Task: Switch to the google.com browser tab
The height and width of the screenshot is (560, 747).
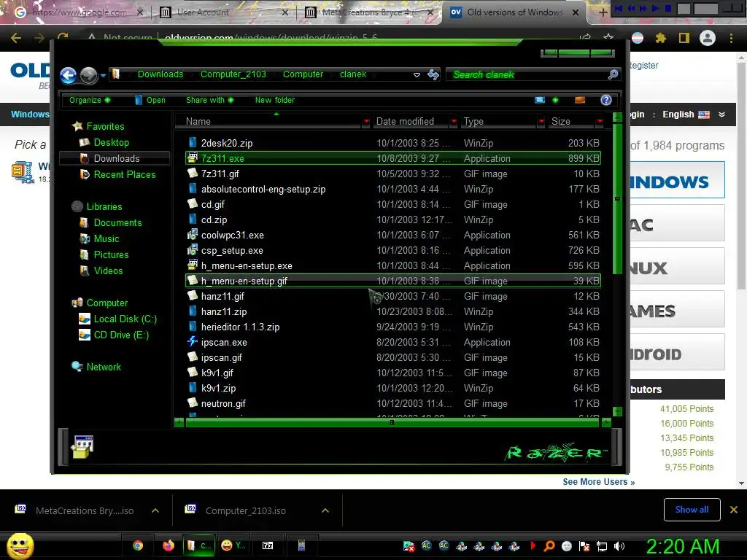Action: point(79,12)
